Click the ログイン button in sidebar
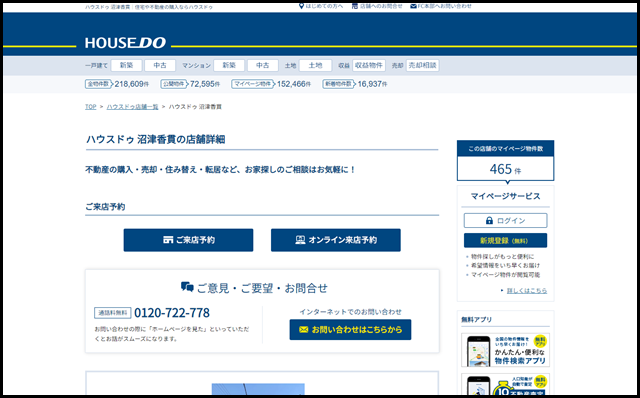 click(505, 220)
